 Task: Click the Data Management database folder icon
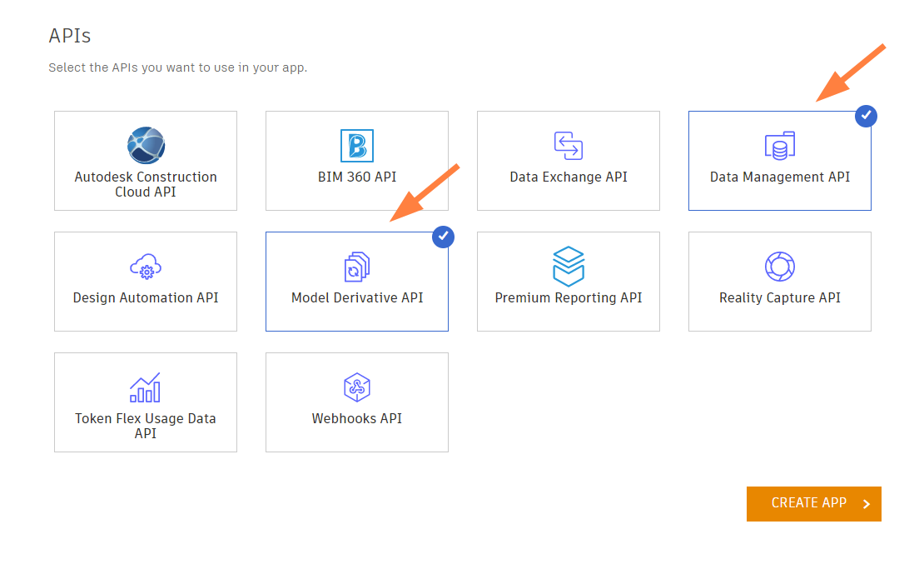tap(780, 146)
